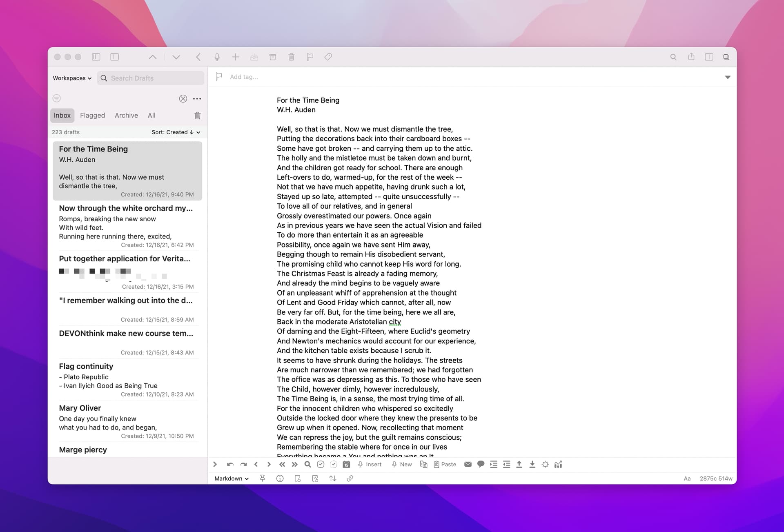
Task: Click the tag icon in toolbar
Action: click(328, 56)
